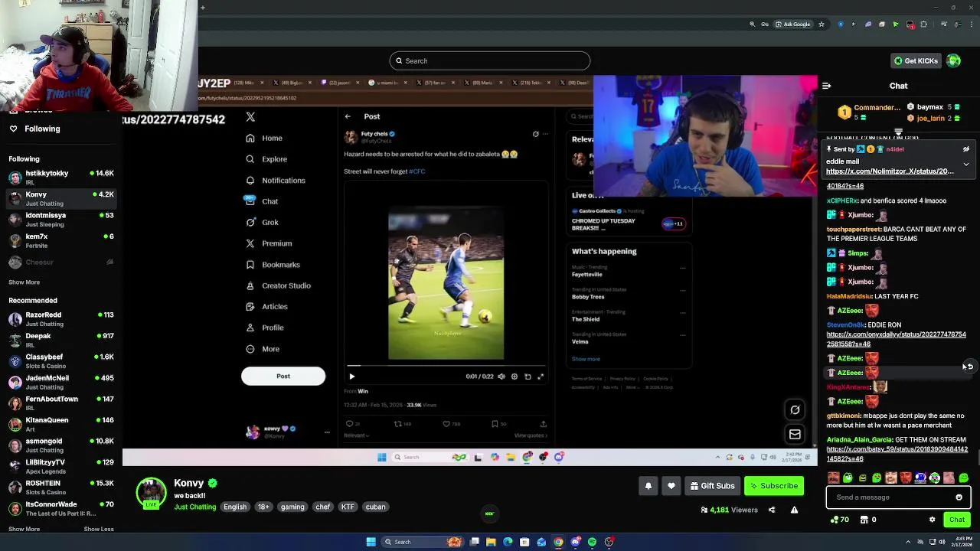
Task: Collapse the chat panel using the arrow icon
Action: 826,86
